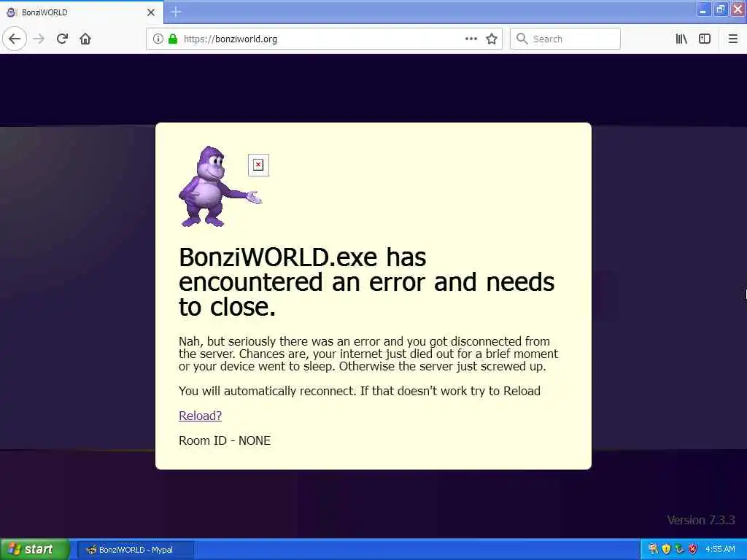Click the 4:55 AM clock

[x=720, y=549]
